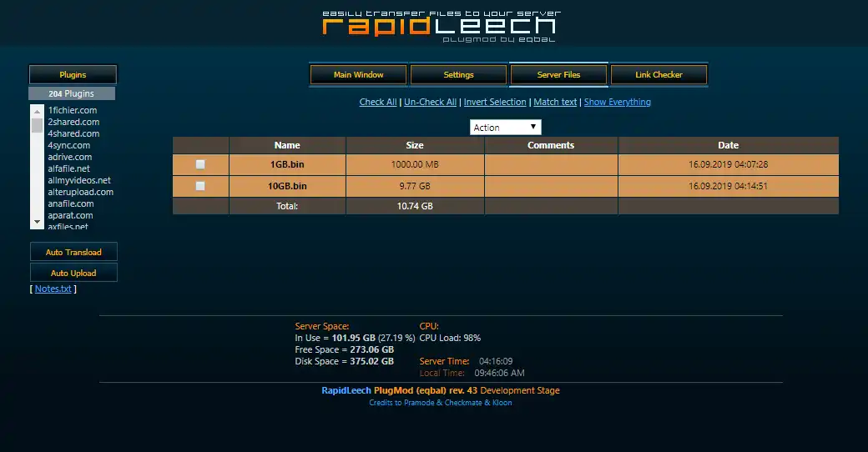Click the Credits to Pramode footer line
This screenshot has width=868, height=452.
pyautogui.click(x=441, y=403)
